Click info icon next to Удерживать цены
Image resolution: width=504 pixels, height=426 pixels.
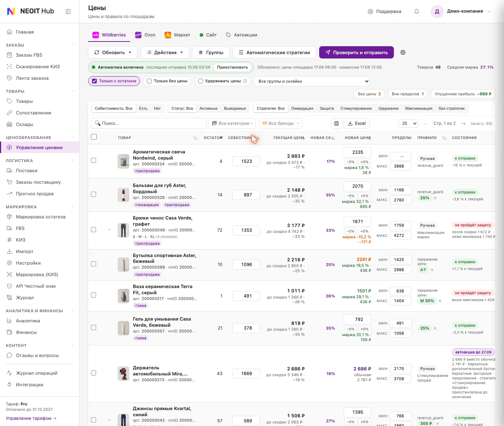[x=245, y=81]
